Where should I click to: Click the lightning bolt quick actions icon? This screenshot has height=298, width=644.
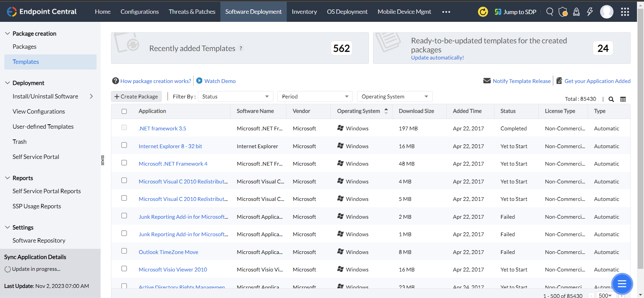pyautogui.click(x=590, y=12)
